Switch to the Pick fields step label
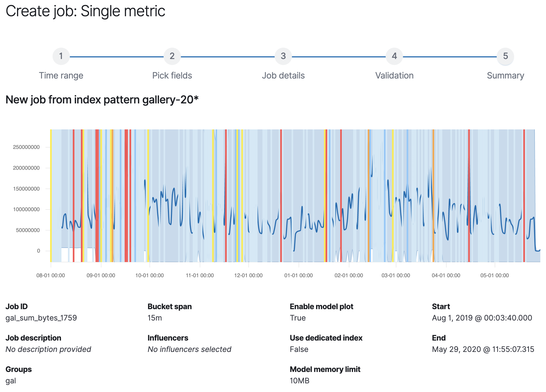 172,76
